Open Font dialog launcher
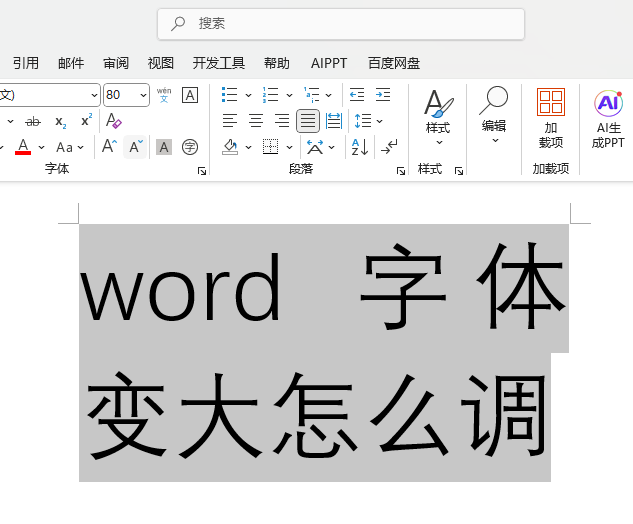This screenshot has height=524, width=633. (202, 171)
